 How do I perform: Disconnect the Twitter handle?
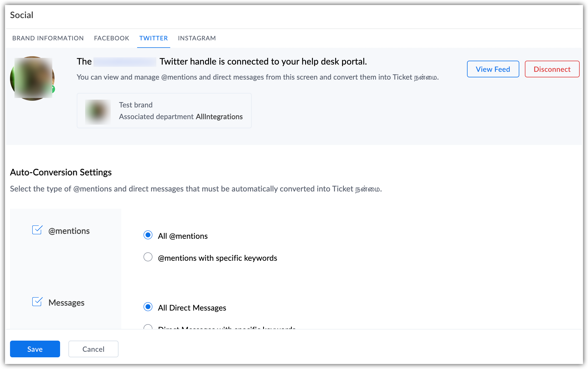pyautogui.click(x=552, y=69)
